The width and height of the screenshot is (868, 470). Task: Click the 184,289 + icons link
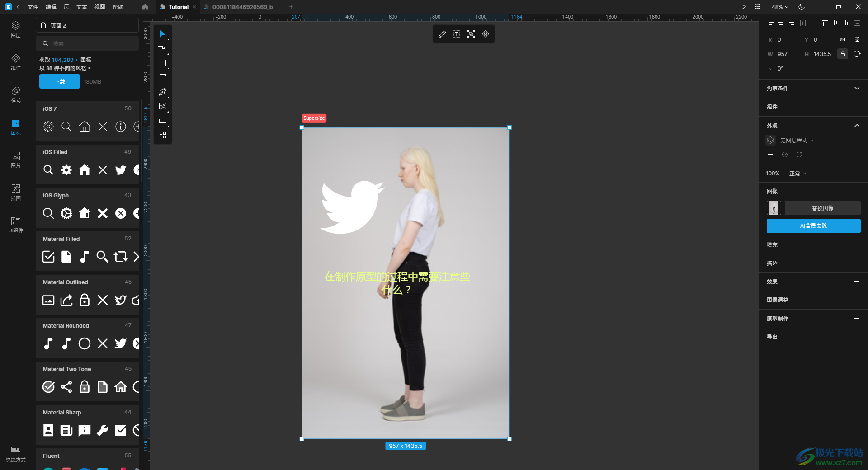(x=65, y=60)
